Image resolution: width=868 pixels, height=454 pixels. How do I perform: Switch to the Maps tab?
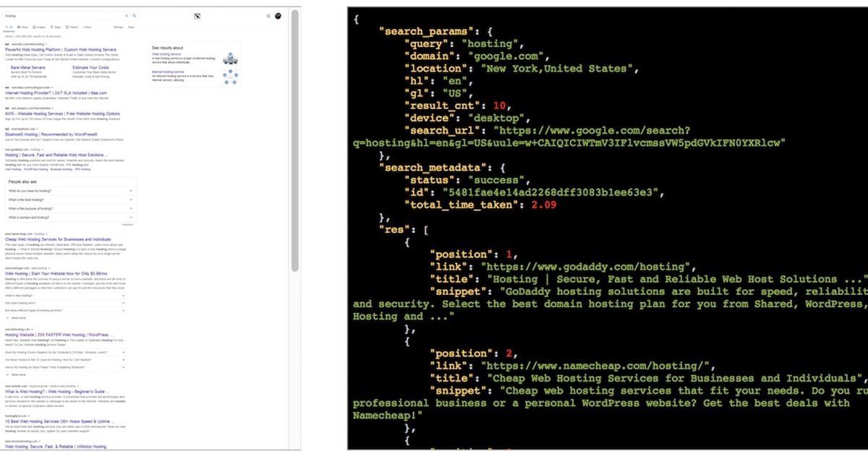56,26
